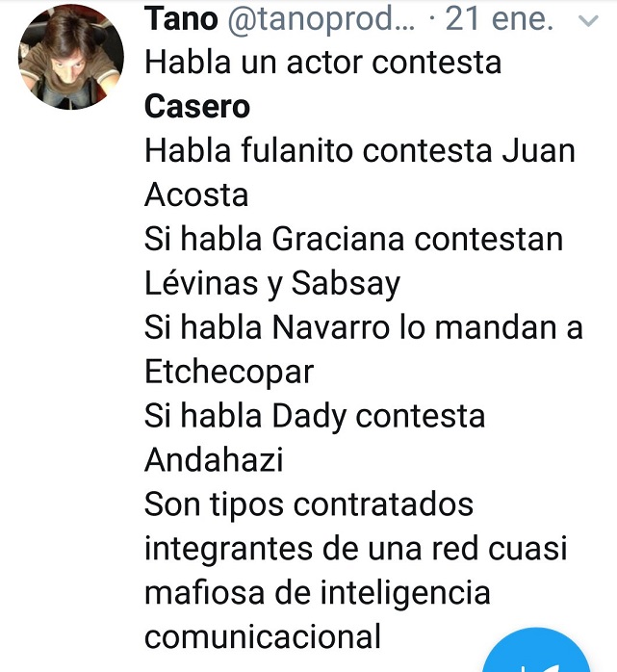Tap the text 'Lévinas y Sabsay'

272,283
